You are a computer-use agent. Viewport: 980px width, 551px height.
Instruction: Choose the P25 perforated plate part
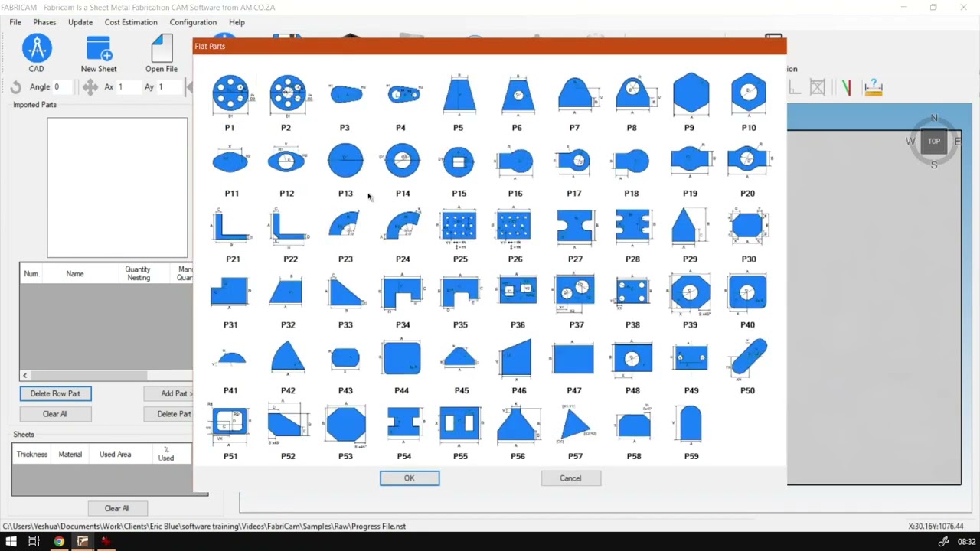pos(459,228)
